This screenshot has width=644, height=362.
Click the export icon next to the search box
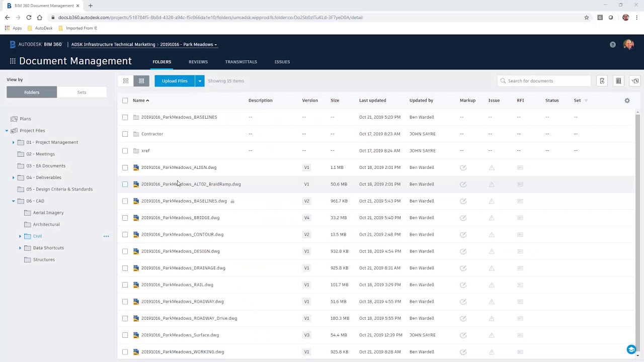point(602,81)
